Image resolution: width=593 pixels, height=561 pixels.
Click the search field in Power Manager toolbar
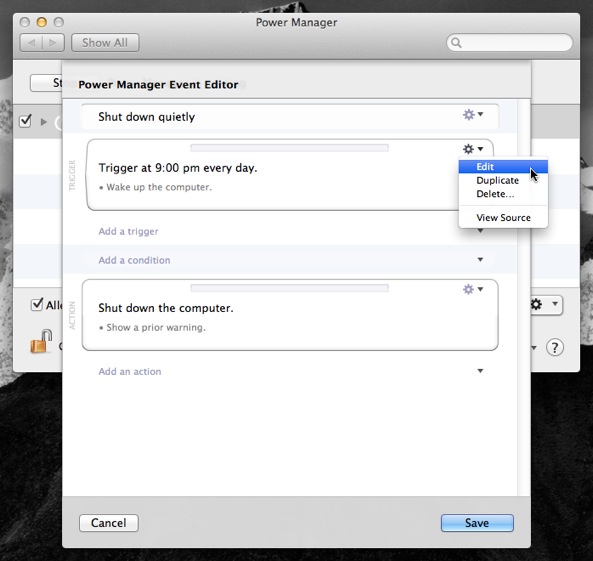(x=509, y=43)
